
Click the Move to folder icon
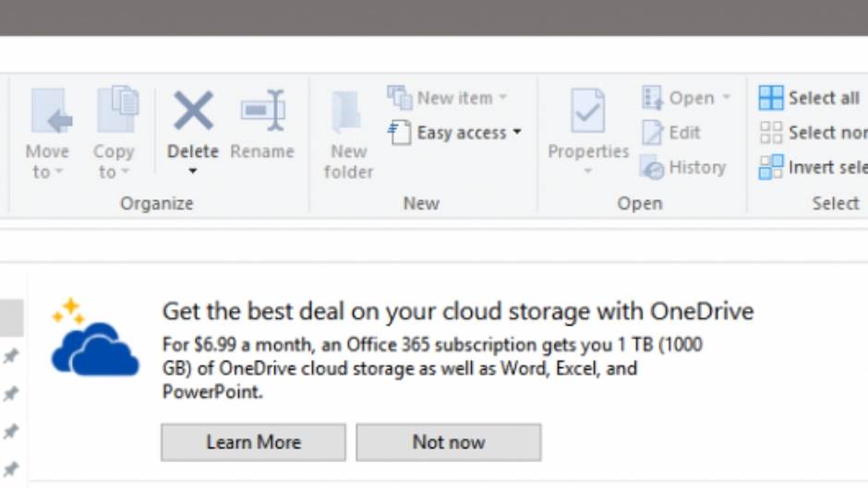click(47, 113)
